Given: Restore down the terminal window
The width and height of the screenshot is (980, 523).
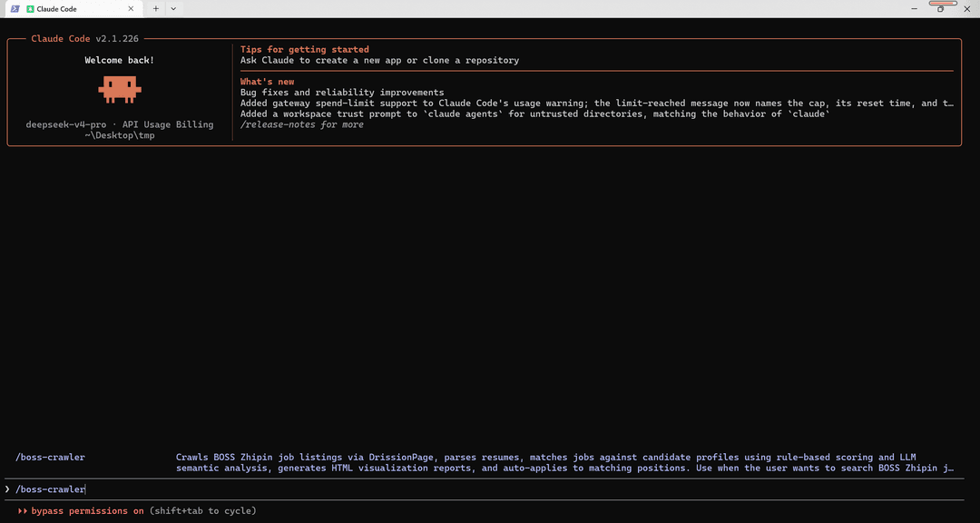Looking at the screenshot, I should point(941,9).
